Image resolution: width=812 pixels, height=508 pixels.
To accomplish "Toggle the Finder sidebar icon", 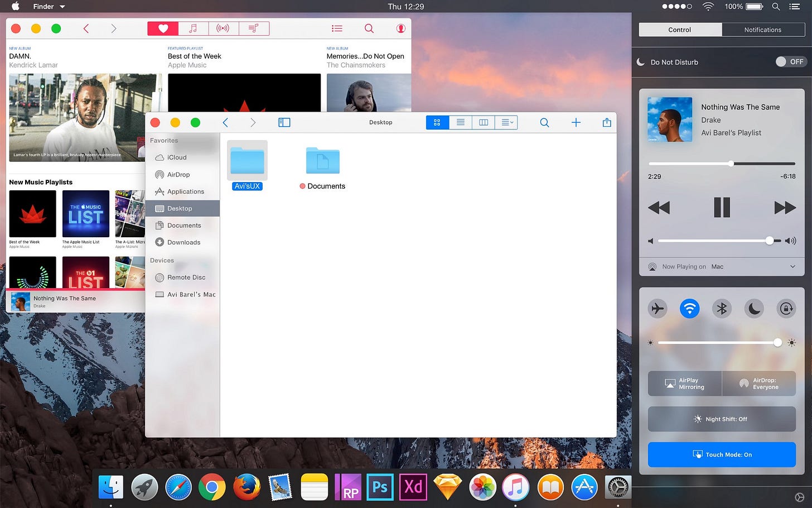I will (x=284, y=122).
